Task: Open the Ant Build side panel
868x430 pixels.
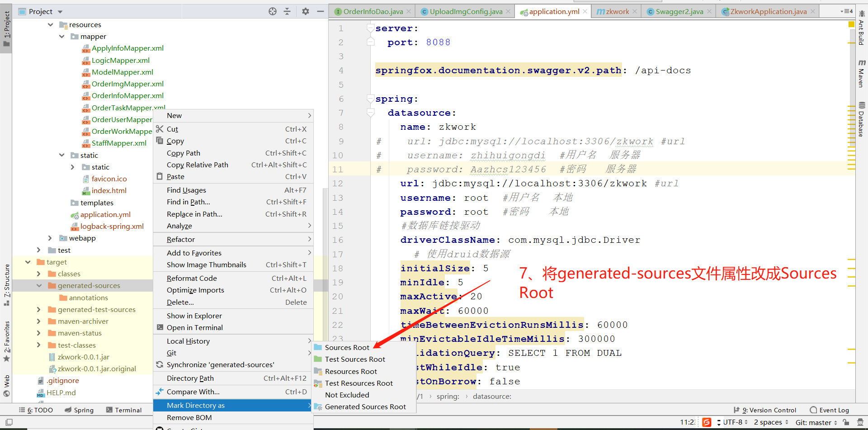Action: (x=862, y=28)
